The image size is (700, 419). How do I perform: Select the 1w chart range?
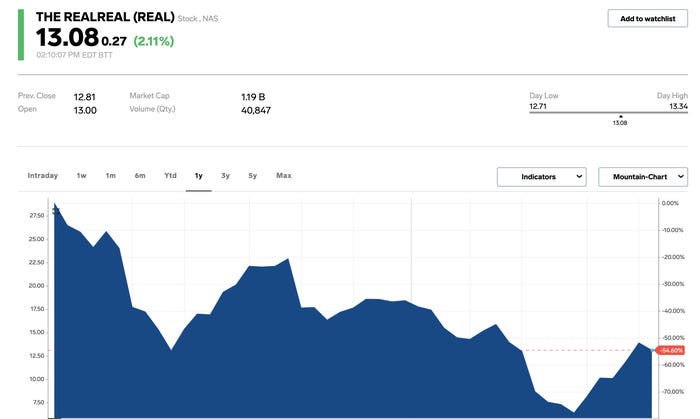click(81, 175)
